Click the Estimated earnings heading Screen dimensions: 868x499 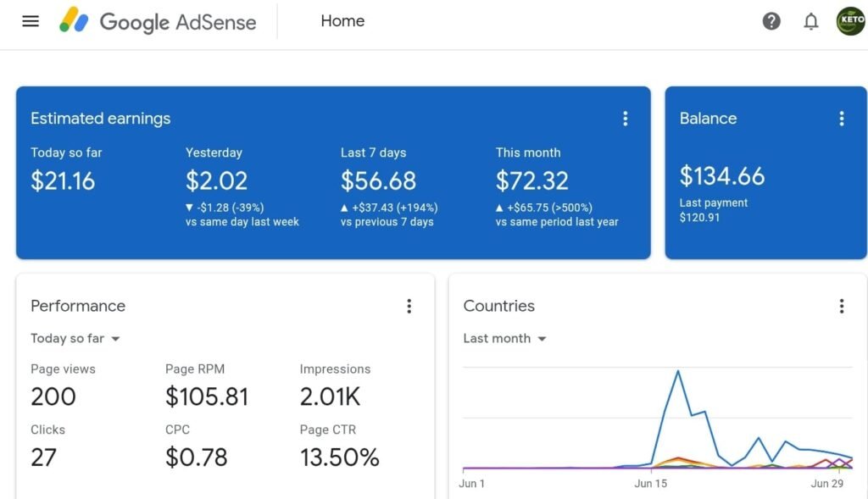tap(100, 119)
